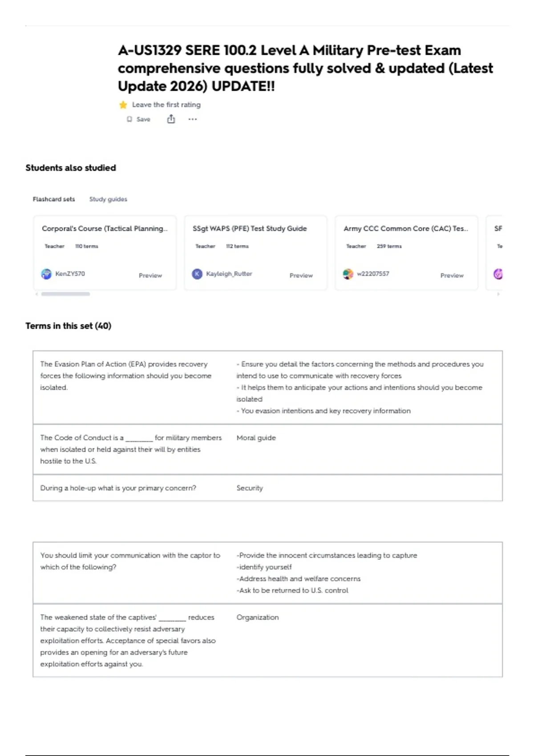This screenshot has height=756, width=534.
Task: Open the three-dot more options menu
Action: click(x=192, y=119)
